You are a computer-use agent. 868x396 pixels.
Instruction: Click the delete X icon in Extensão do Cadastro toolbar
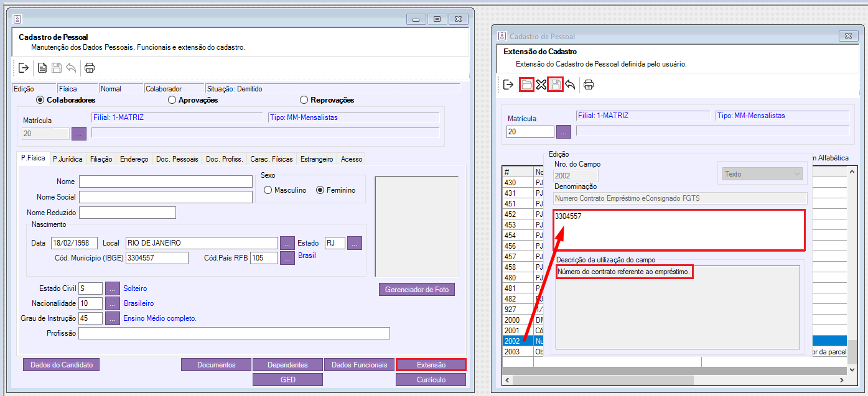541,85
